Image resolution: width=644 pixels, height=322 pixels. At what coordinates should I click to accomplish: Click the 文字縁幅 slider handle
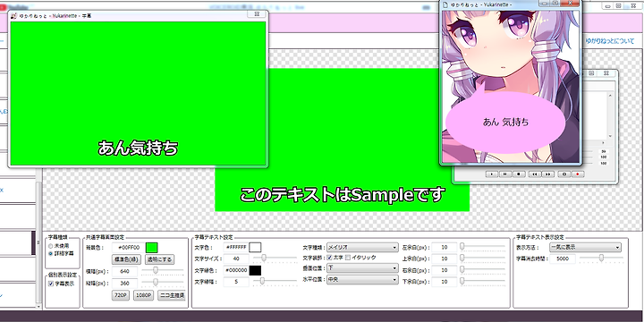262,281
